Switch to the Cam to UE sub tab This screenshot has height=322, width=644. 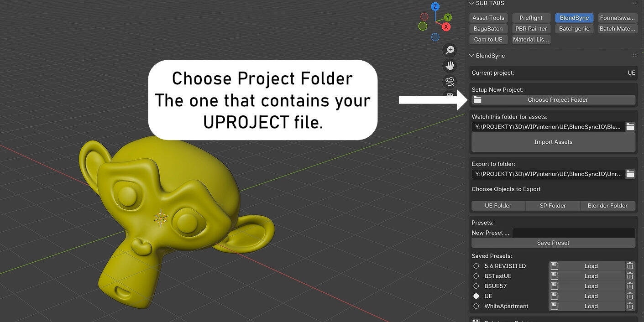[x=488, y=39]
